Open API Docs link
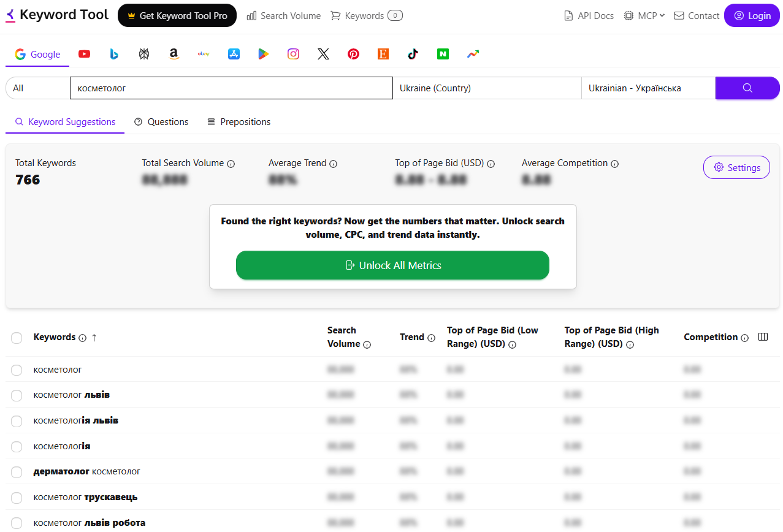The image size is (783, 532). point(589,16)
